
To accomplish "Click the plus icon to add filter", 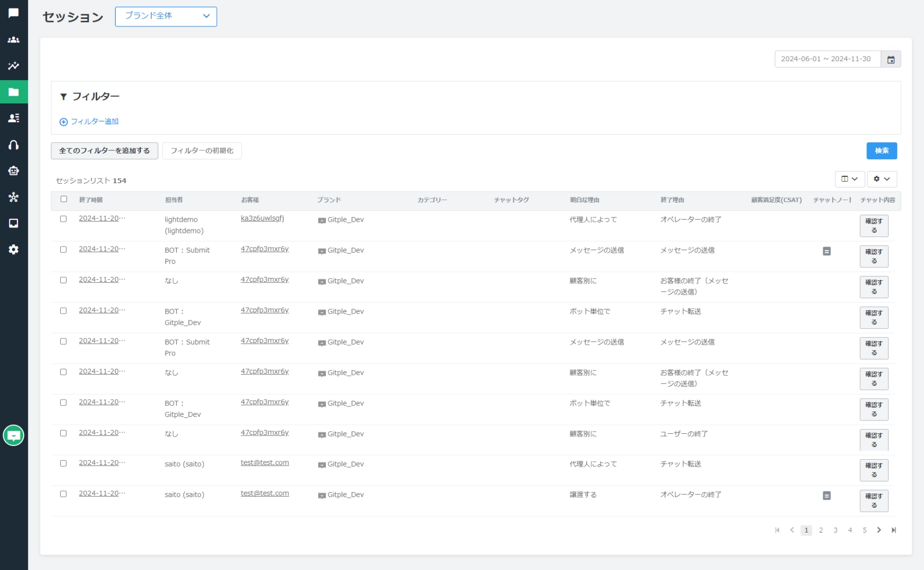I will pos(63,122).
